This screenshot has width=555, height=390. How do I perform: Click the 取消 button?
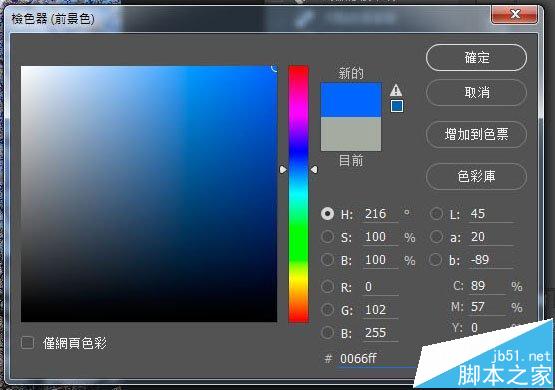[476, 93]
